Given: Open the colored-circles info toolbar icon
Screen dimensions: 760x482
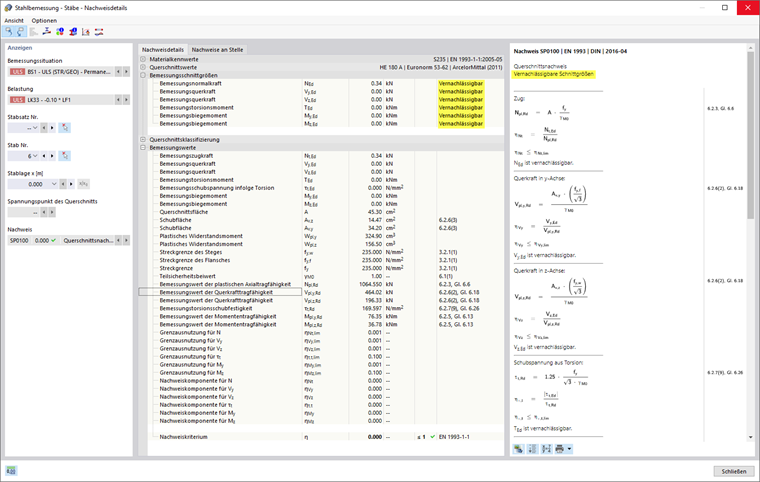Looking at the screenshot, I should (60, 32).
